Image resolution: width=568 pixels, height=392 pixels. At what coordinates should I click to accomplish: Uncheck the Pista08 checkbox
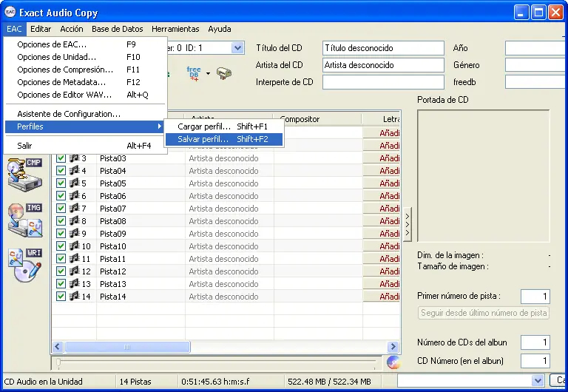pos(61,221)
